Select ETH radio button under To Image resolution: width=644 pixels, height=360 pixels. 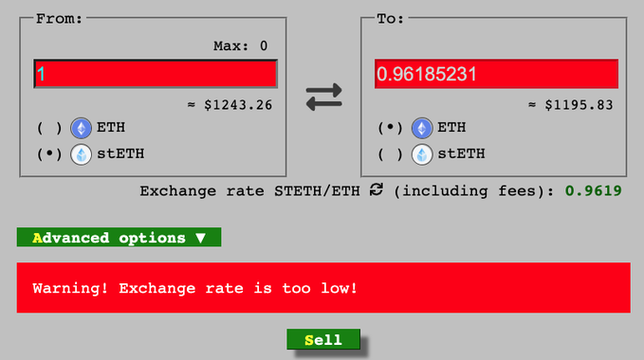[x=390, y=128]
